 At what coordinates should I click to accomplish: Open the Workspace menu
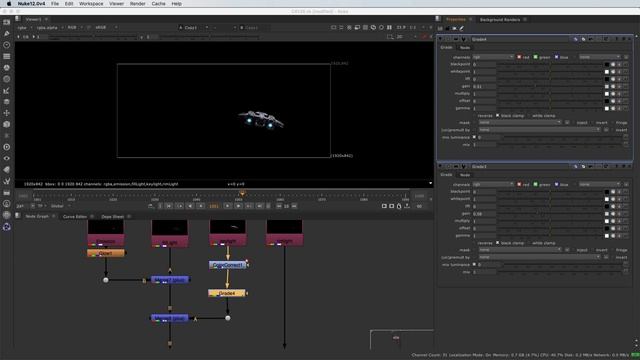pyautogui.click(x=91, y=4)
